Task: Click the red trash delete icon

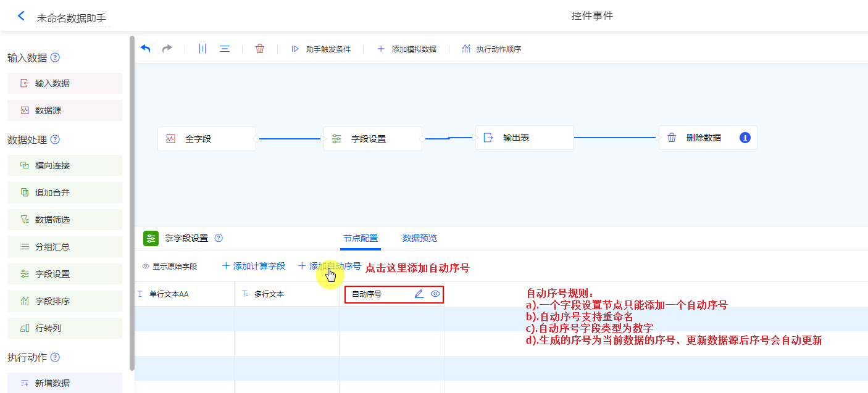Action: pyautogui.click(x=260, y=49)
